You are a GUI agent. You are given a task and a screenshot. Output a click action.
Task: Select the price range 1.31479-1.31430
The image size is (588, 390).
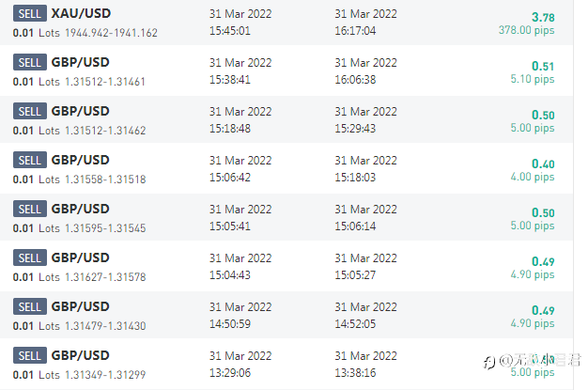(x=105, y=326)
